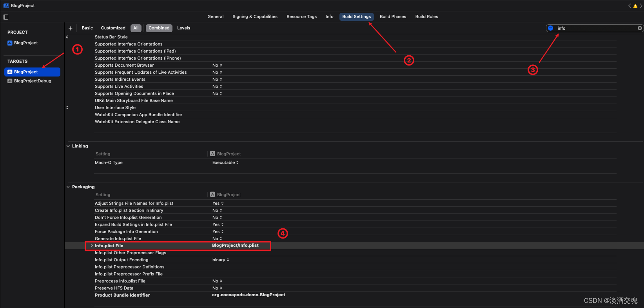
Task: Select WatchKit Extension Delegate Class Name row
Action: click(137, 122)
